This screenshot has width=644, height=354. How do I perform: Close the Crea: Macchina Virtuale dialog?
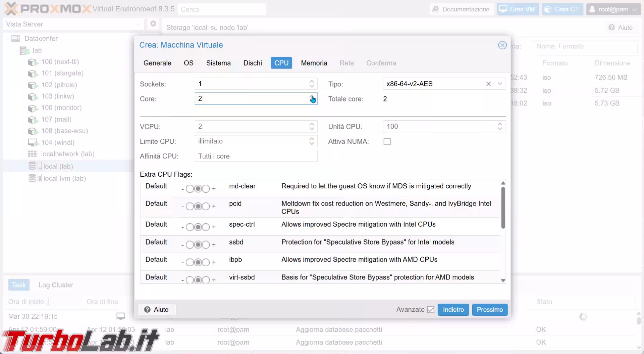coord(502,45)
